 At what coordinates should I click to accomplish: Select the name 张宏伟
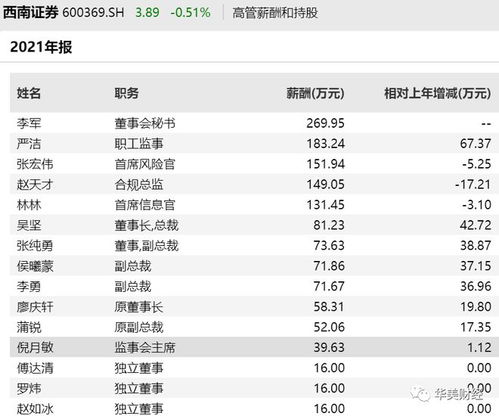click(x=35, y=164)
